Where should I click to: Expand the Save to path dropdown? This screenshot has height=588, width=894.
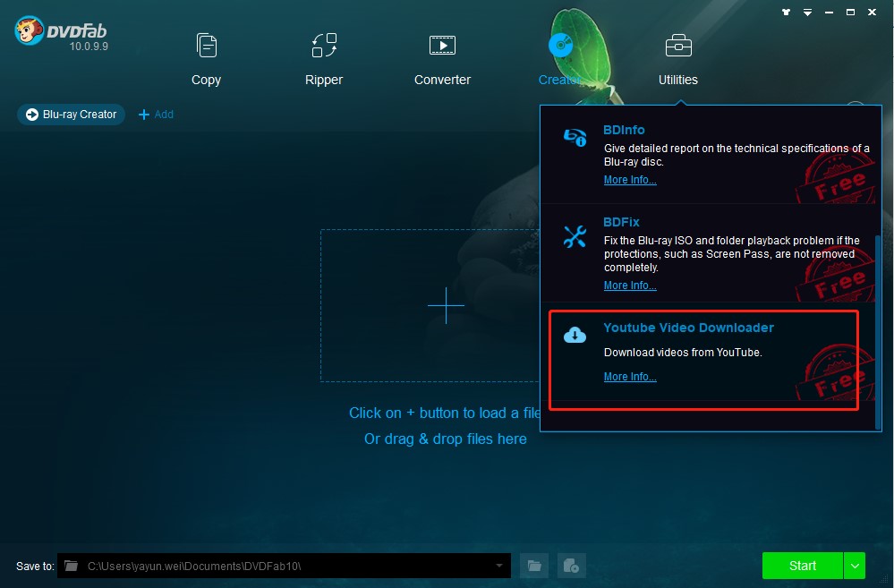click(x=498, y=566)
